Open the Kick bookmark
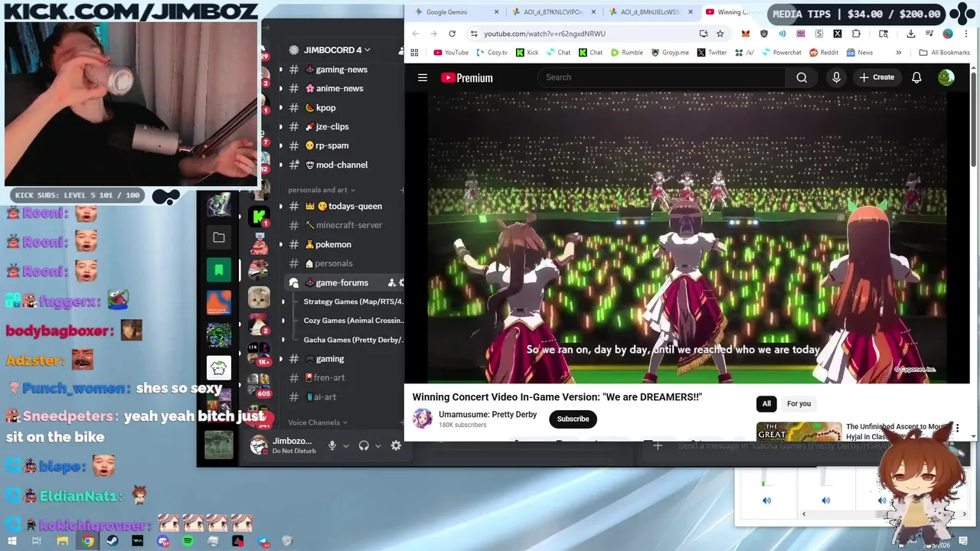 (x=527, y=53)
